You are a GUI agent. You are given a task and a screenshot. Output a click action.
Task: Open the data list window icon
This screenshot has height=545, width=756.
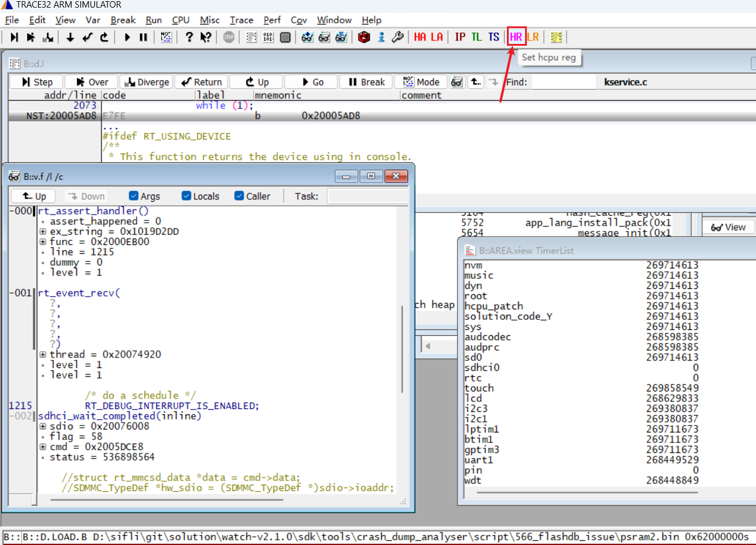tap(251, 37)
